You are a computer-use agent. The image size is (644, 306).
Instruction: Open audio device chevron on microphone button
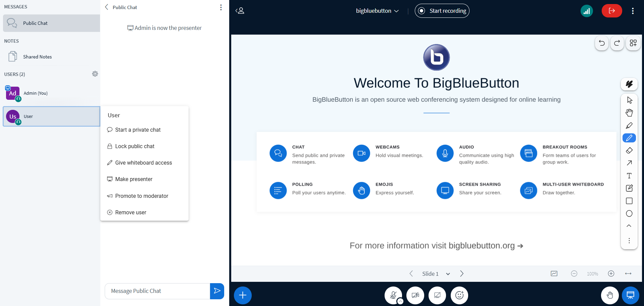tap(400, 301)
